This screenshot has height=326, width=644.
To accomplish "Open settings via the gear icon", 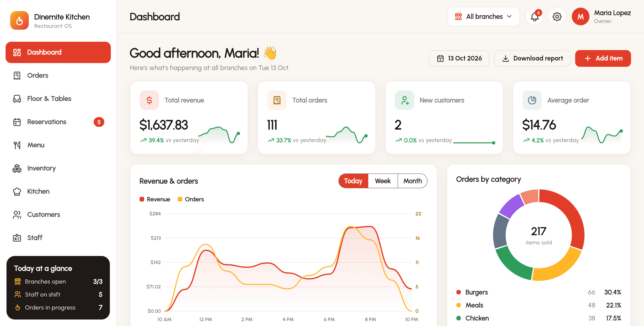I will pos(557,17).
